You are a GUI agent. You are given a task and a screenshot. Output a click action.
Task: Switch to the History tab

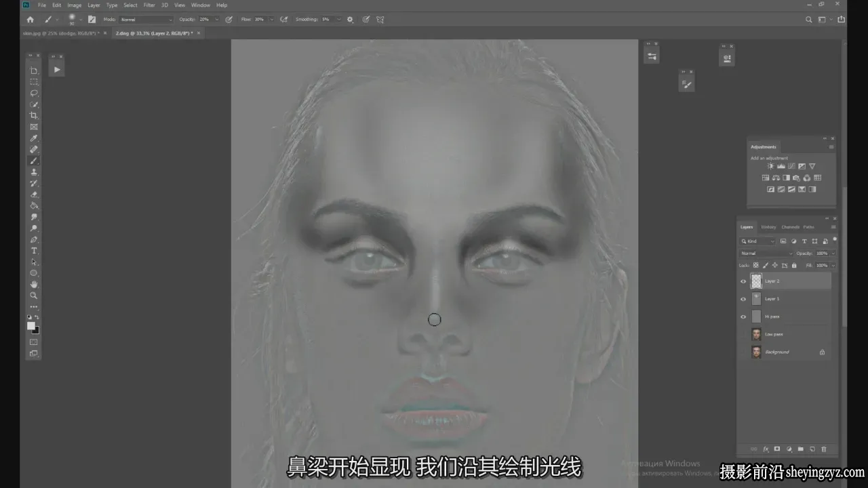pos(768,227)
